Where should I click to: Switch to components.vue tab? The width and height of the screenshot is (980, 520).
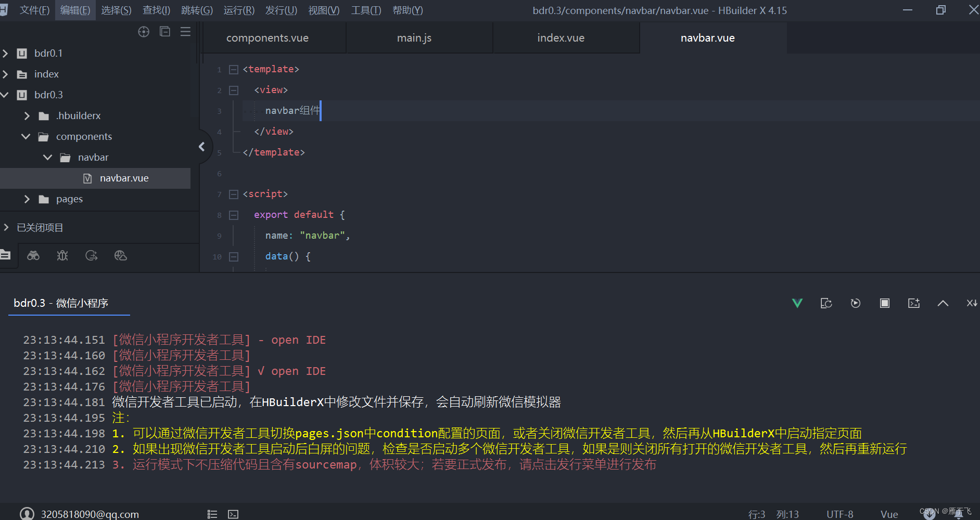click(268, 38)
